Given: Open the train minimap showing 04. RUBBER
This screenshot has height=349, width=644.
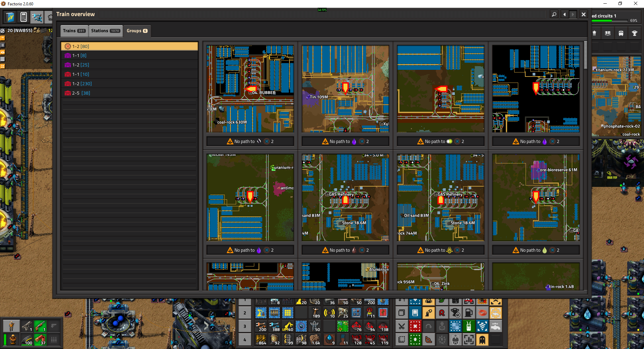Looking at the screenshot, I should [x=250, y=89].
